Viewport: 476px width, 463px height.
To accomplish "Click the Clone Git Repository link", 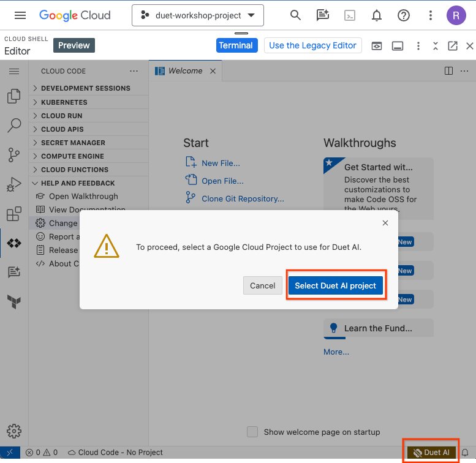I will [x=243, y=198].
